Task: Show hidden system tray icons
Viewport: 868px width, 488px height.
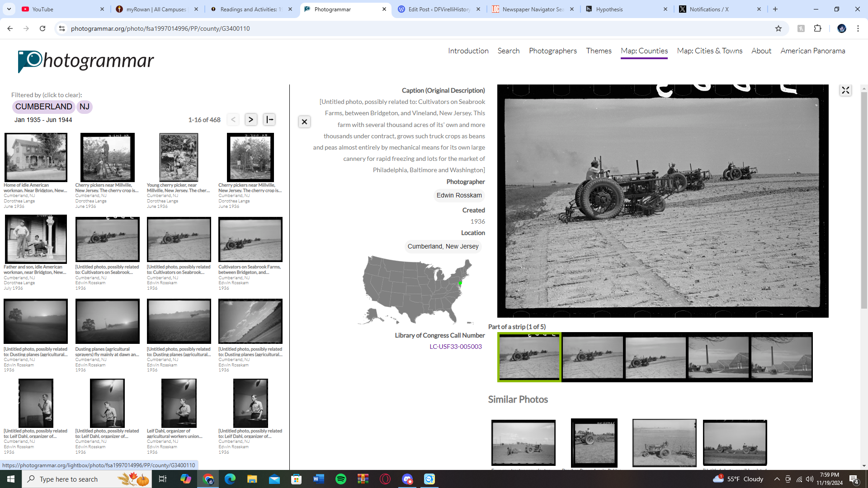Action: tap(777, 479)
